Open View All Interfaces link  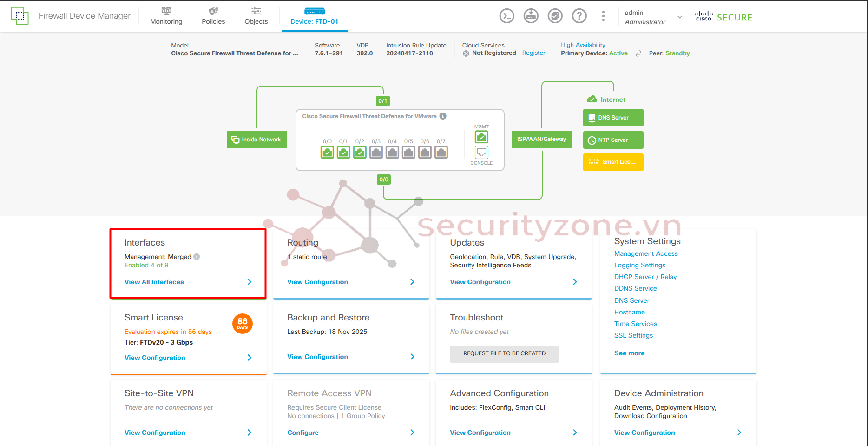pos(154,282)
